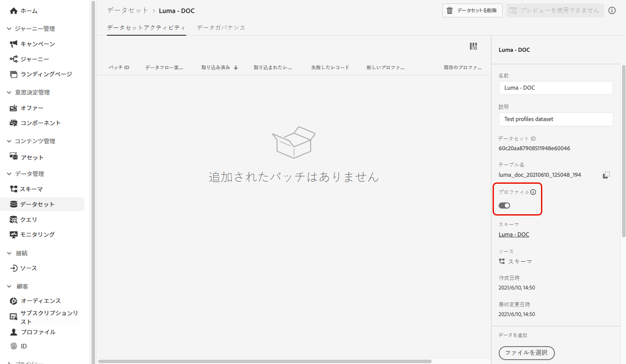Screen dimensions: 626x364
Task: Click the 説明 input field
Action: click(556, 119)
